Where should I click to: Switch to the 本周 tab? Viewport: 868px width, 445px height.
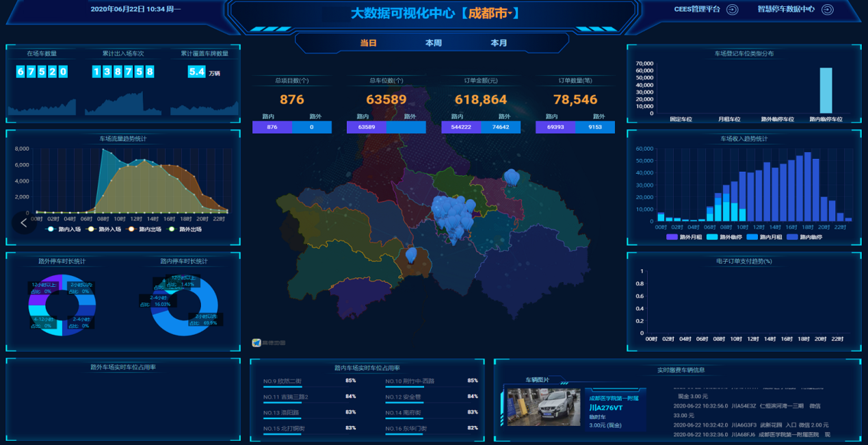tap(433, 43)
